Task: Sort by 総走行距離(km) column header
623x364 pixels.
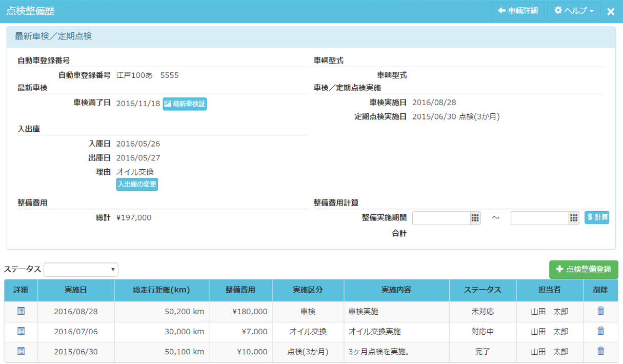Action: (162, 290)
